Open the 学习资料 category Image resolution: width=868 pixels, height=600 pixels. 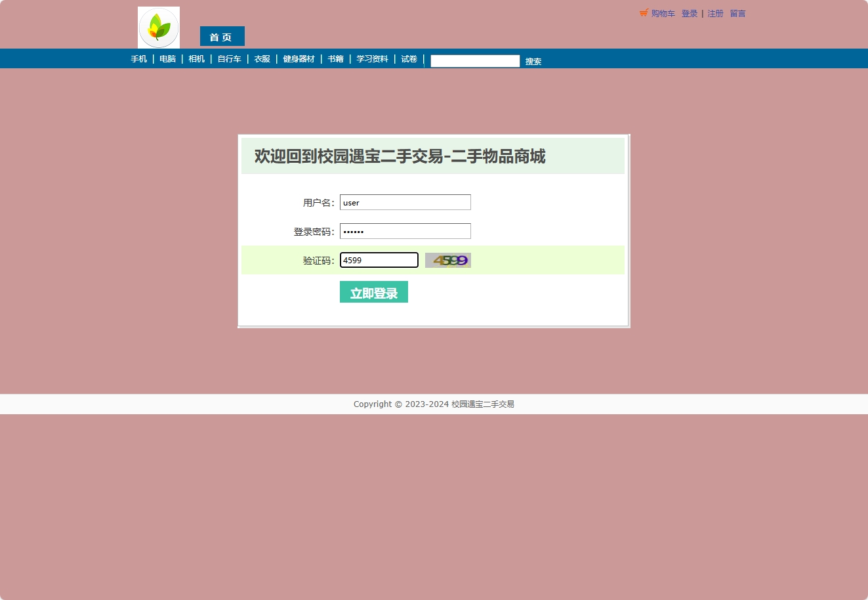click(x=372, y=58)
